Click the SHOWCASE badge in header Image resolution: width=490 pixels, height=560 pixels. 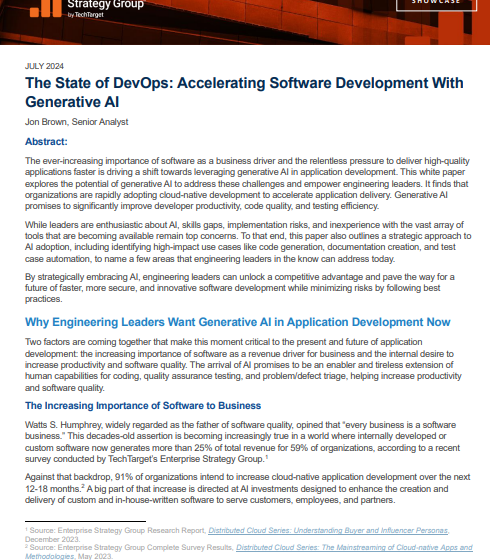[436, 3]
